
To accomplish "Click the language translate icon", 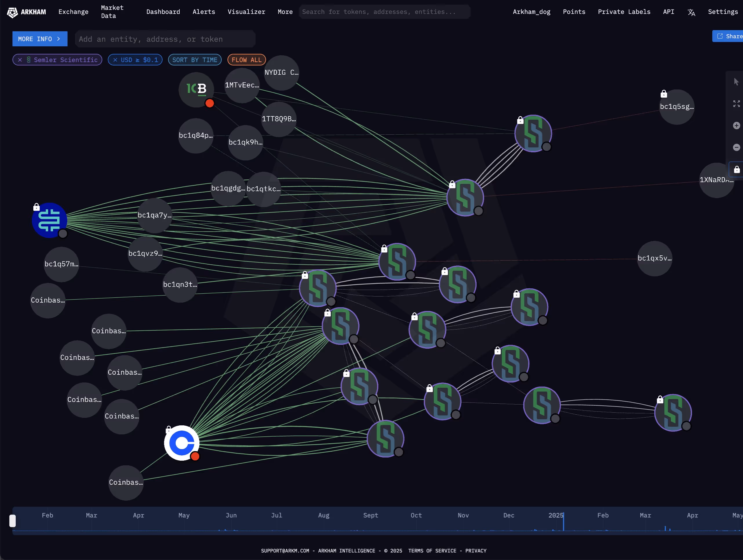I will [x=691, y=12].
